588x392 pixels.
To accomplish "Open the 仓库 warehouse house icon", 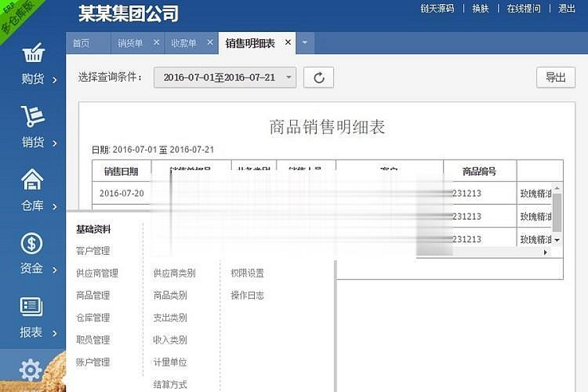I will pyautogui.click(x=32, y=179).
